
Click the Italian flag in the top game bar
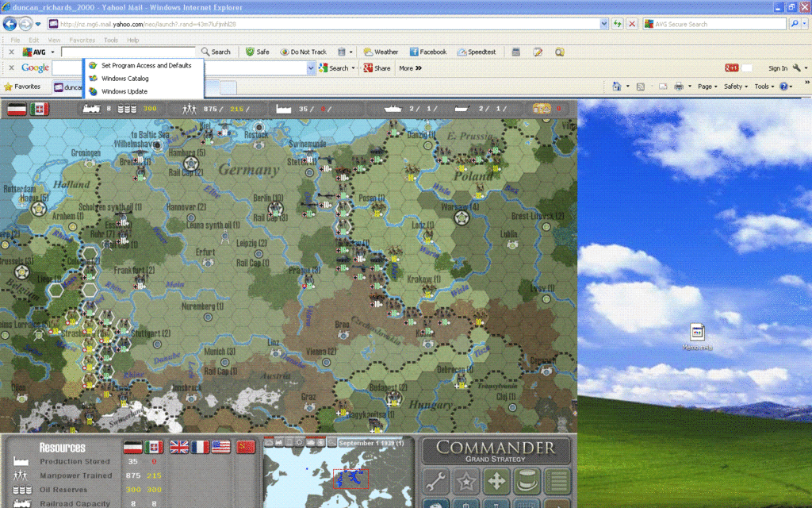40,109
